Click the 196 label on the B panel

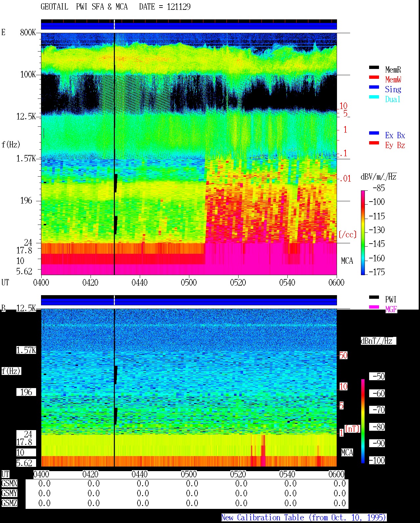pos(26,392)
